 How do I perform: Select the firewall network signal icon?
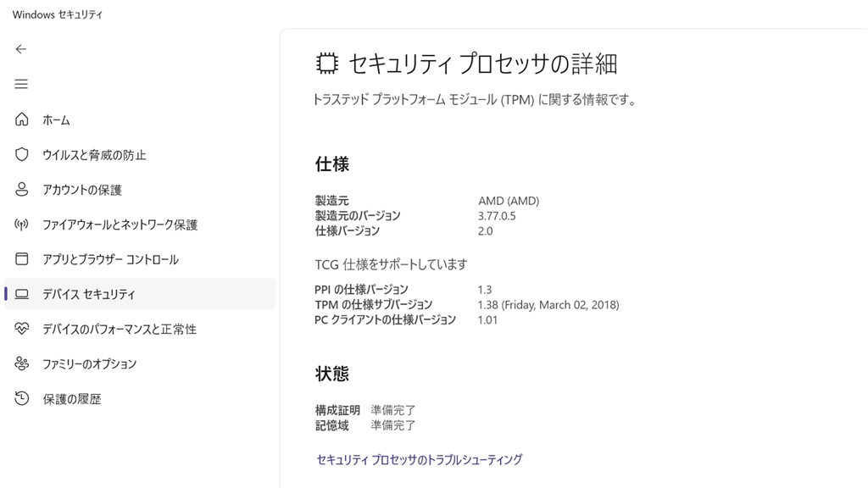point(22,225)
